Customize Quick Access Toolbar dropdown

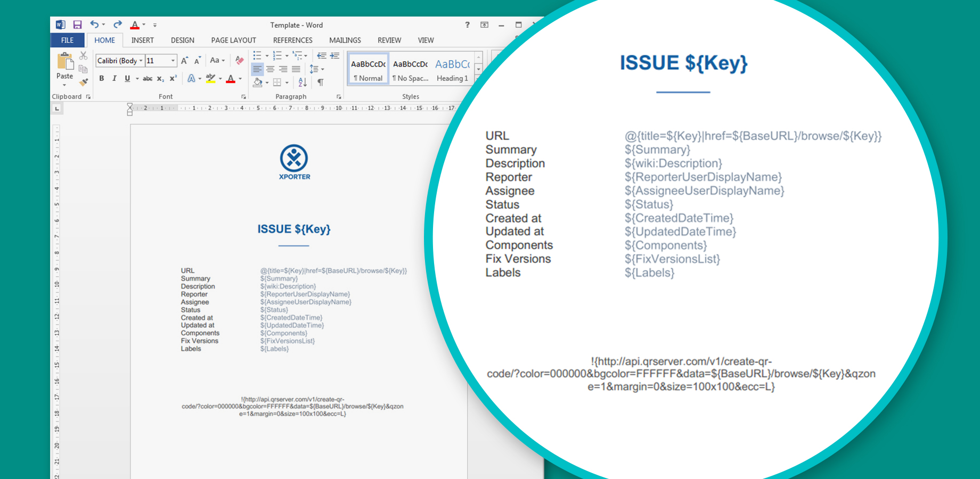(x=155, y=25)
